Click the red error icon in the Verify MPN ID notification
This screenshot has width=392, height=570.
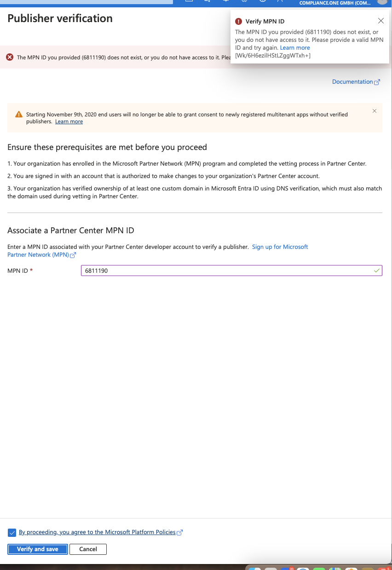coord(238,21)
